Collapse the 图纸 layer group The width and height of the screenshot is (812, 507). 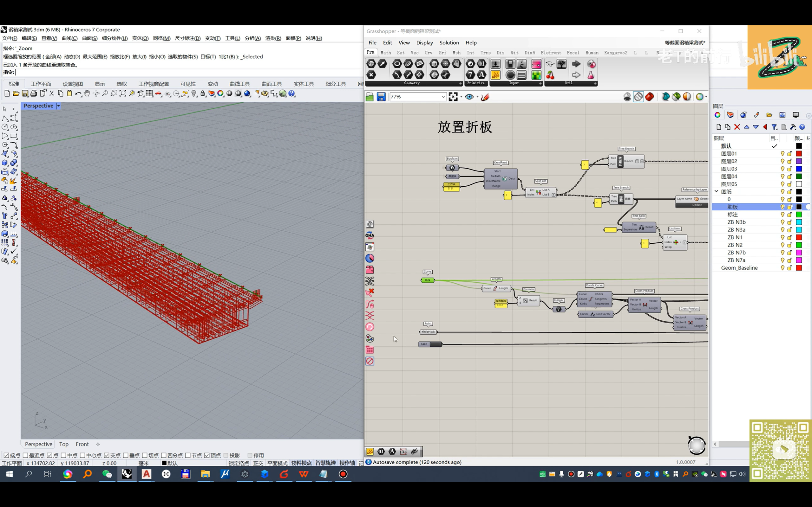click(717, 191)
